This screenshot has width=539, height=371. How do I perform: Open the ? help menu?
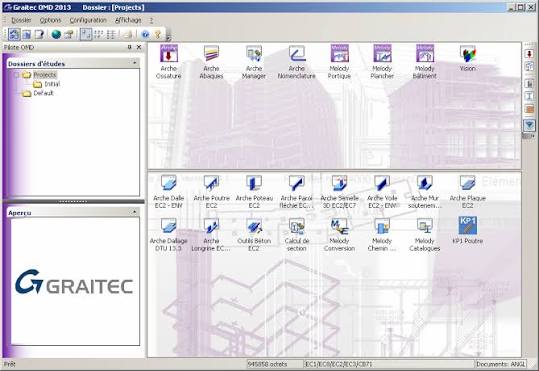pos(151,20)
